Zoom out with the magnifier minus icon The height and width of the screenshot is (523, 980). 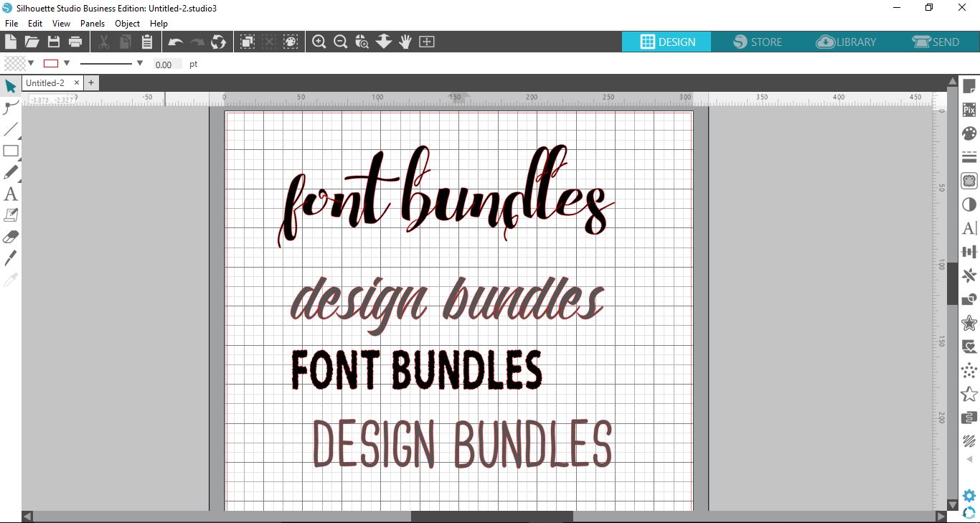341,42
